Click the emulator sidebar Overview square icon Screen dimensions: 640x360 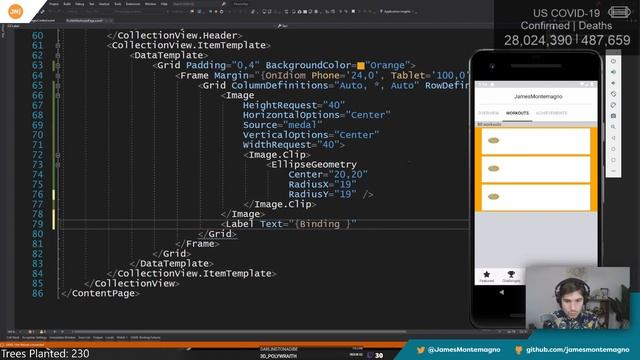613,160
